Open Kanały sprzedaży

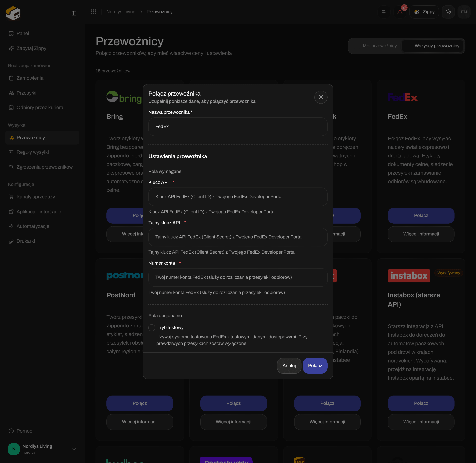pyautogui.click(x=42, y=197)
